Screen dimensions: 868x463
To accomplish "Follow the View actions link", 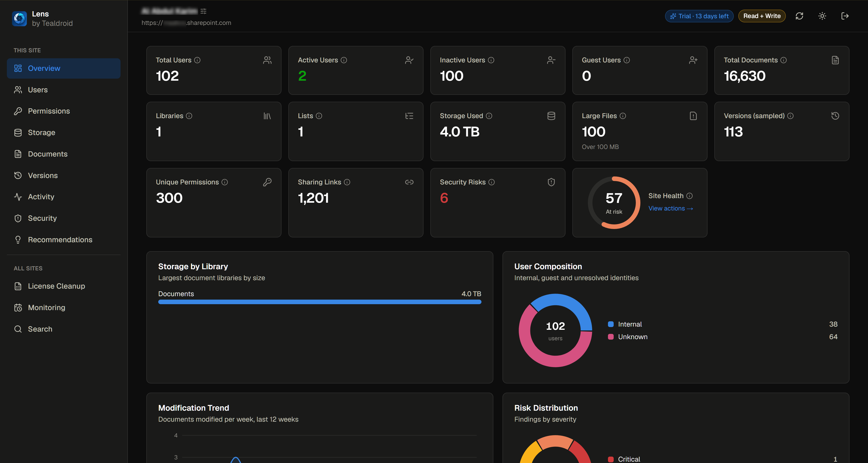I will coord(671,208).
